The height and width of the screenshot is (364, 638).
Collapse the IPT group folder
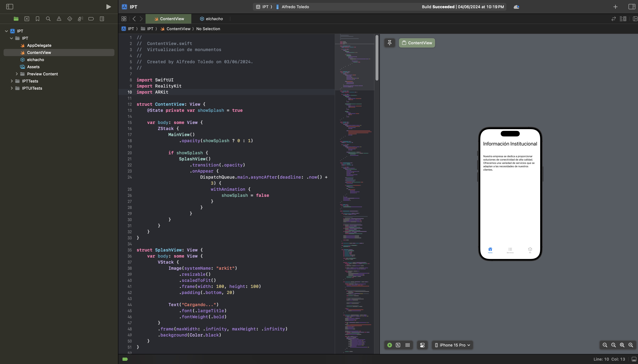point(11,38)
